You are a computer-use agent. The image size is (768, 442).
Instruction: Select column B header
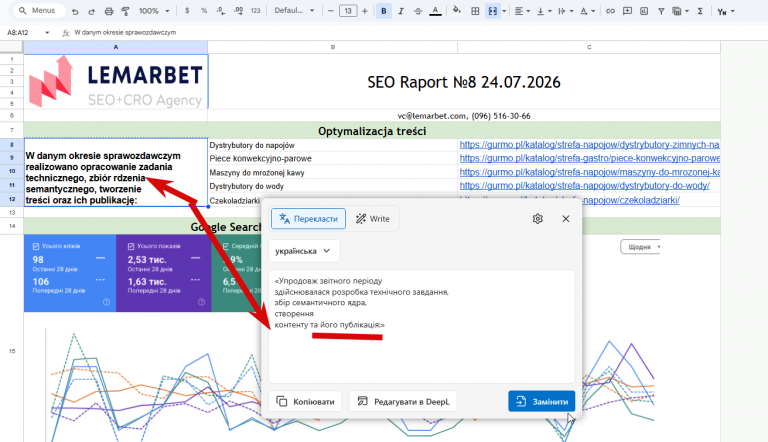[x=333, y=47]
